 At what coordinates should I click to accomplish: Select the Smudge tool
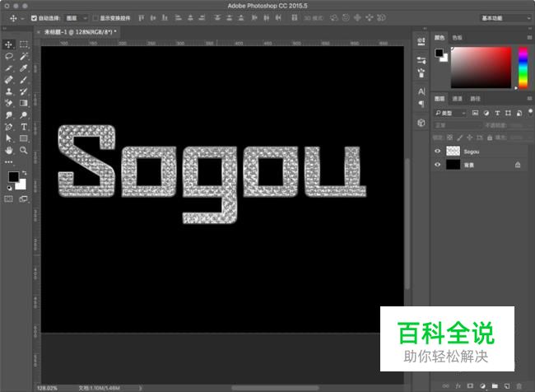8,114
